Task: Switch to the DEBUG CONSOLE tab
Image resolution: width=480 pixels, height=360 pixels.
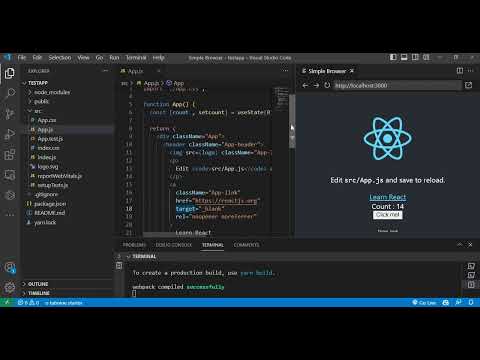Action: tap(174, 245)
